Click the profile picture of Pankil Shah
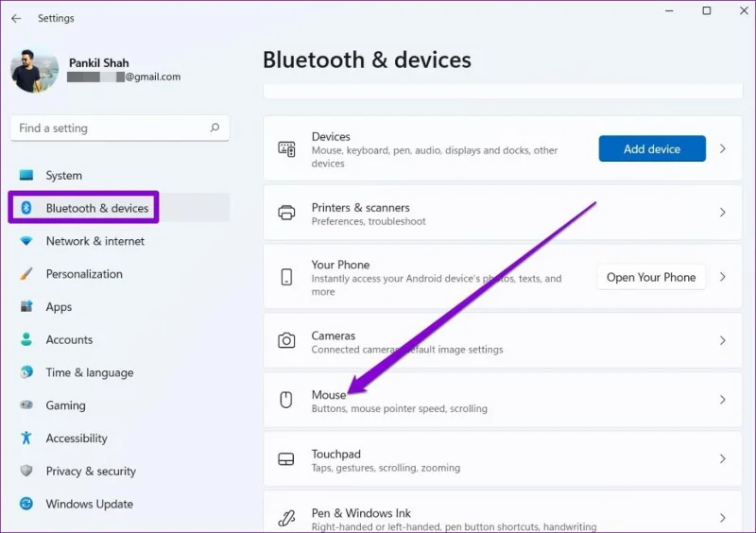The image size is (756, 533). tap(34, 71)
